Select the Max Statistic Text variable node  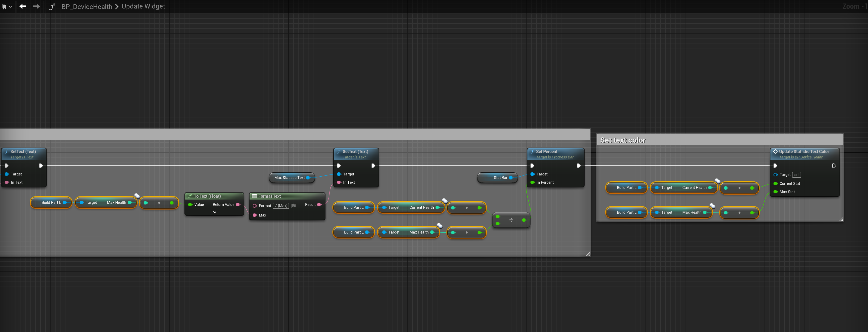click(289, 178)
